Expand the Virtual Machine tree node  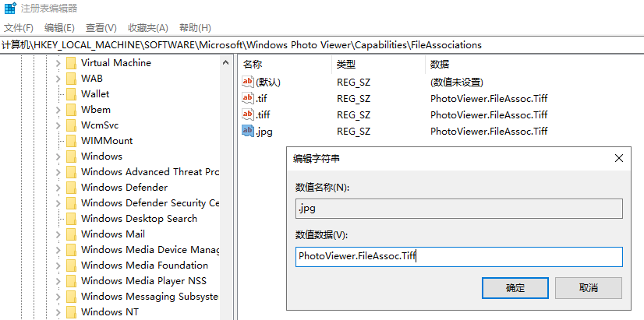[58, 63]
